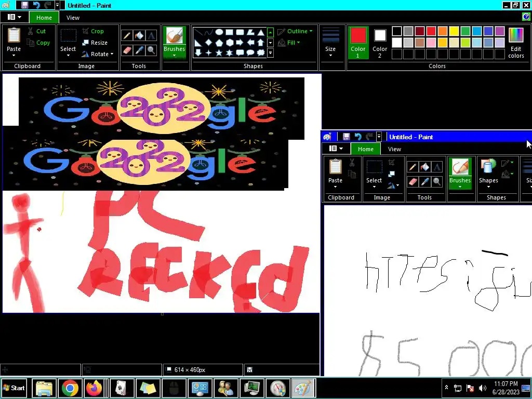Viewport: 532px width, 399px height.
Task: Open the View tab in the second Paint window
Action: (x=394, y=149)
